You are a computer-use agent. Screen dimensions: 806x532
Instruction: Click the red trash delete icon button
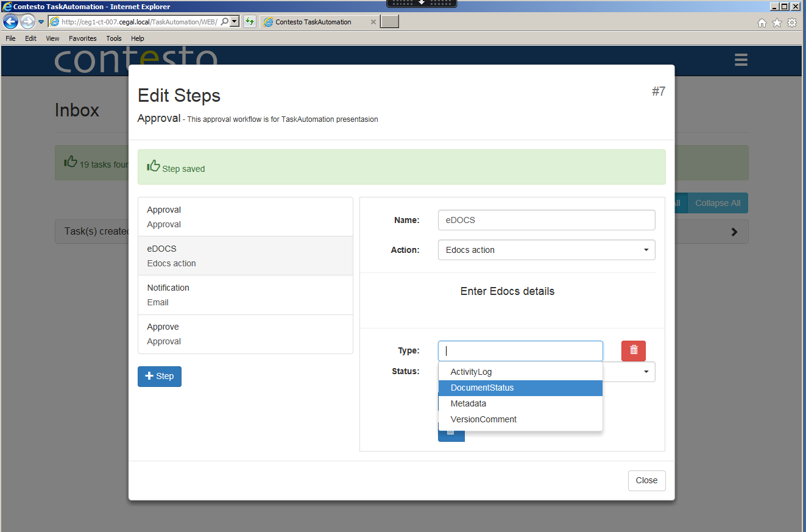click(x=634, y=350)
